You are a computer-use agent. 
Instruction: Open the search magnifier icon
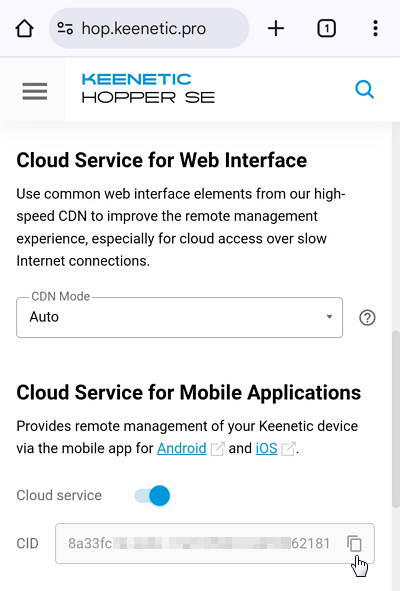point(365,90)
